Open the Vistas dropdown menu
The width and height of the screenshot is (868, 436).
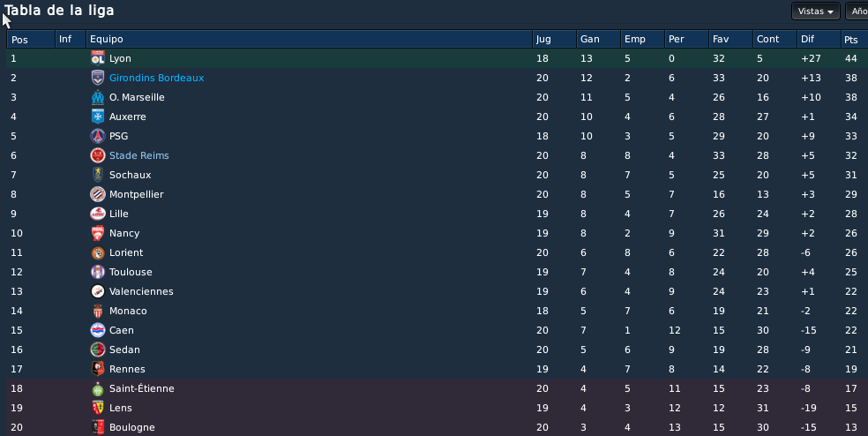pos(816,11)
